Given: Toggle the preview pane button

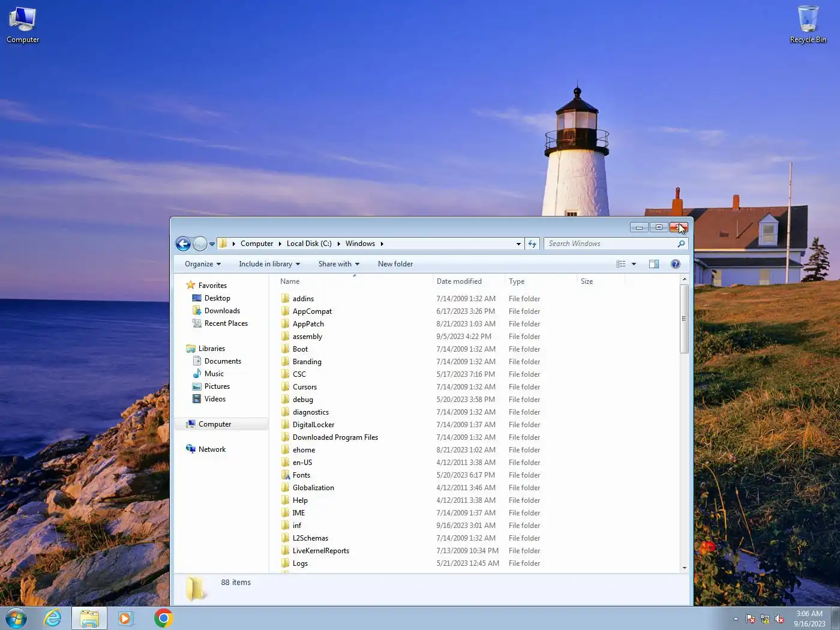Looking at the screenshot, I should 654,264.
